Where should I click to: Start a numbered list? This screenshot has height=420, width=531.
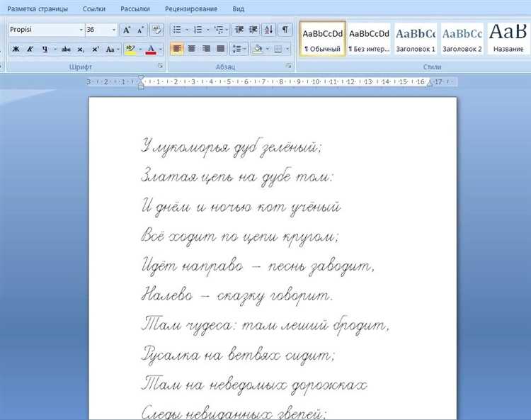(198, 30)
